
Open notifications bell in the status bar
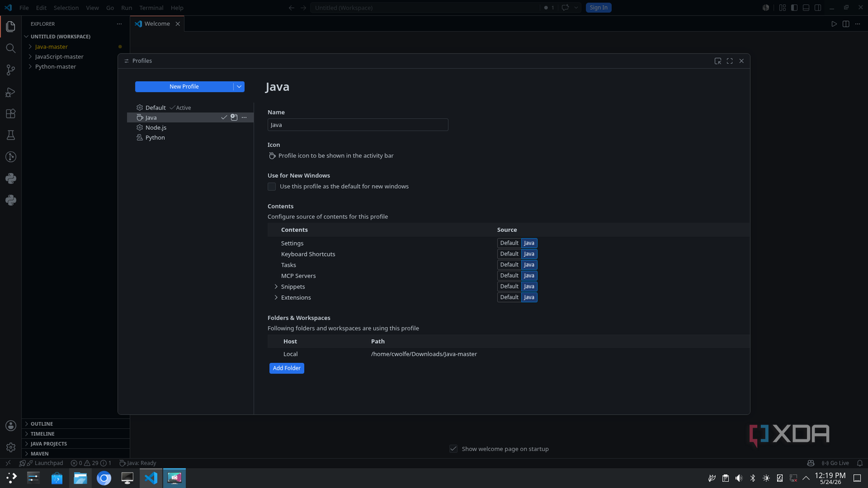tap(860, 463)
